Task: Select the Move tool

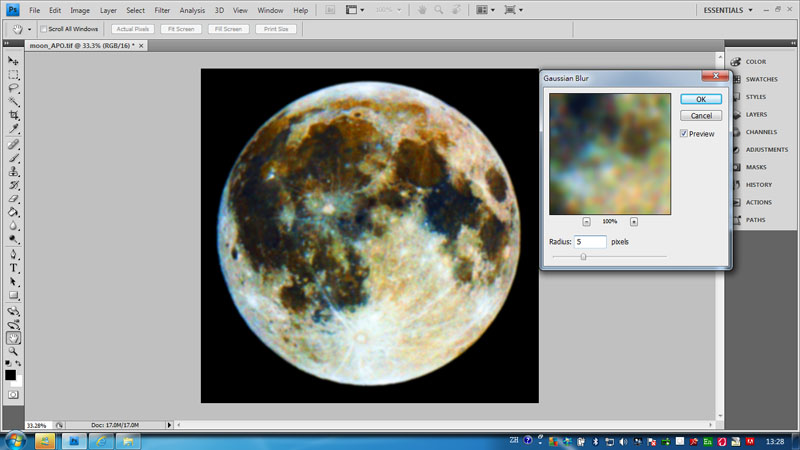Action: pos(14,61)
